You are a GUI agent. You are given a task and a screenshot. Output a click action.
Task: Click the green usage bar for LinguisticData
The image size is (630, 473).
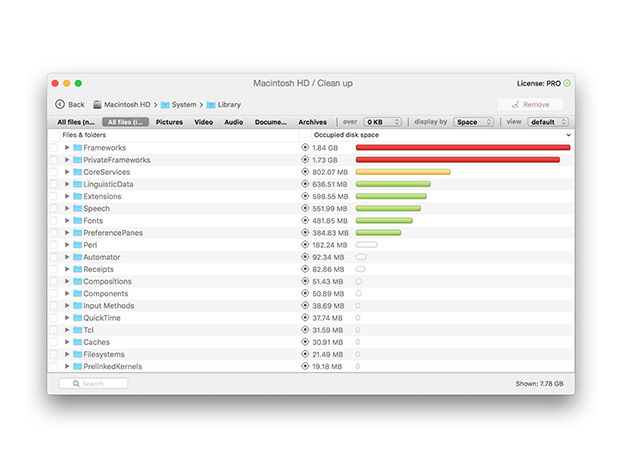tap(393, 184)
